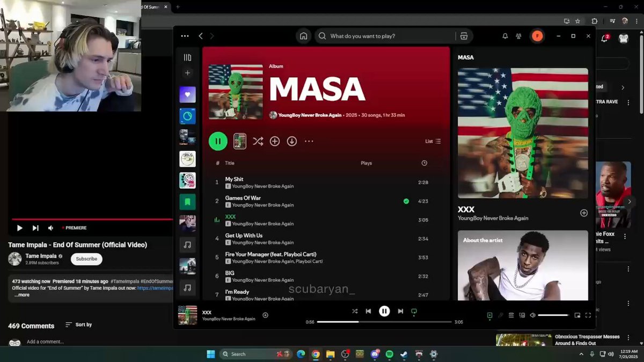The width and height of the screenshot is (644, 362).
Task: Open Friend Activity icon
Action: pyautogui.click(x=518, y=36)
